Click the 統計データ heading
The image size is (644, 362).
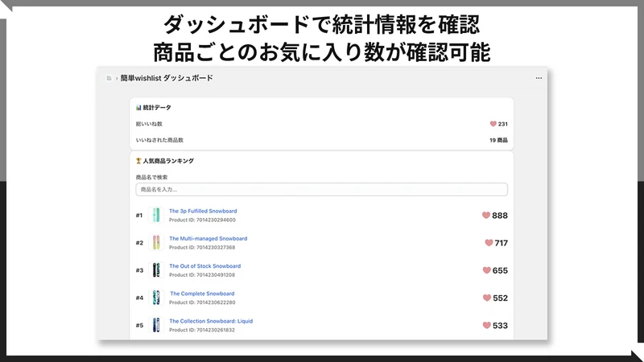[157, 108]
